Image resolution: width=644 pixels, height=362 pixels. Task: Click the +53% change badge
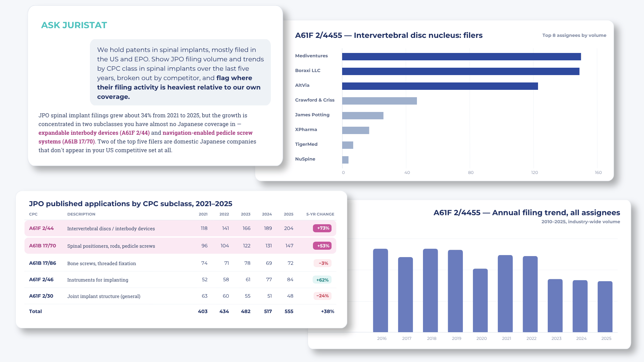(x=322, y=246)
